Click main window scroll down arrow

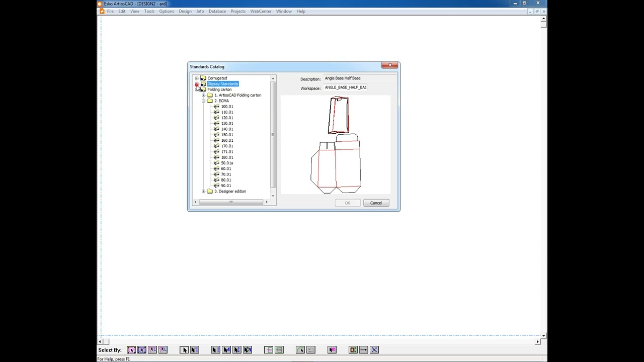point(543,335)
